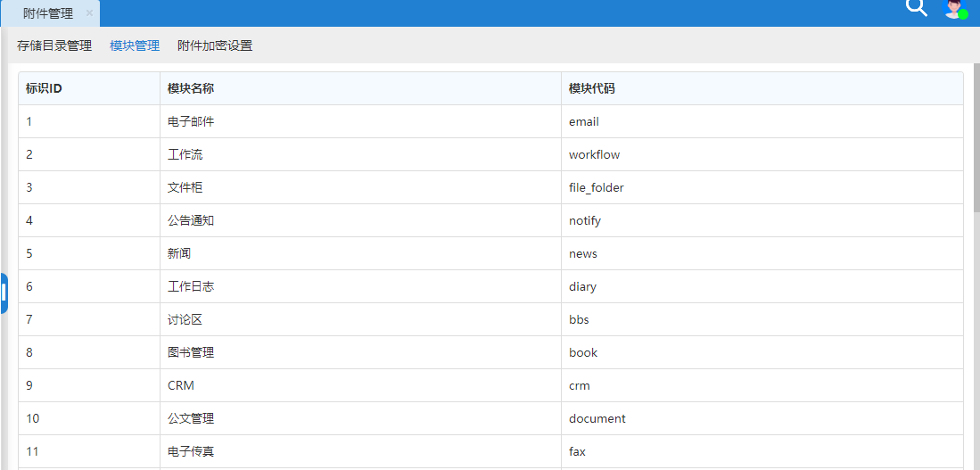Click ID cell 1 in 电子邮件 row
980x470 pixels.
click(x=89, y=122)
